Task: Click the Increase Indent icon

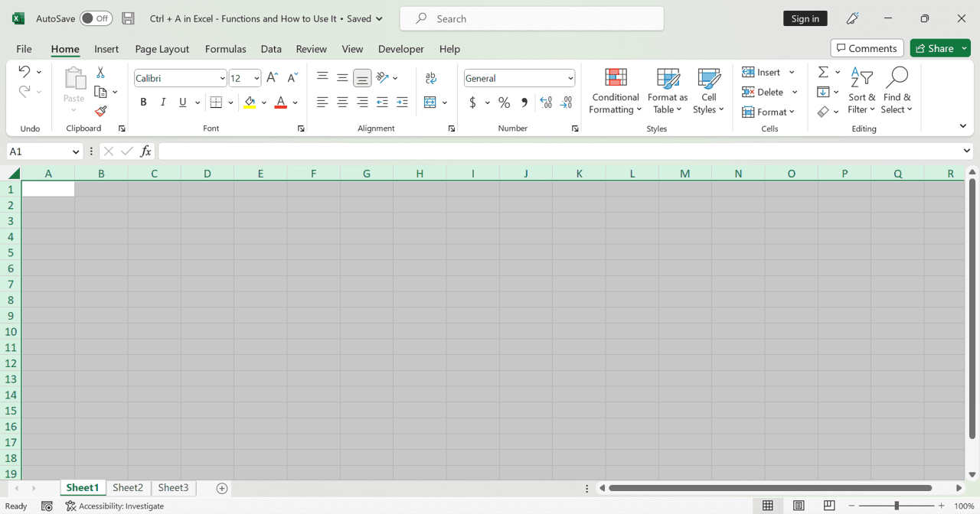Action: tap(402, 102)
